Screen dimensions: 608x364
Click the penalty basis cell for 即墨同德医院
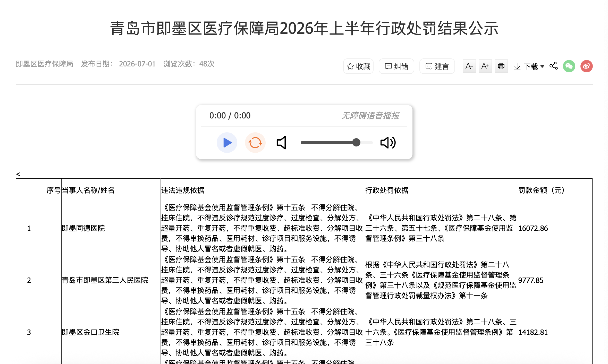(x=441, y=228)
